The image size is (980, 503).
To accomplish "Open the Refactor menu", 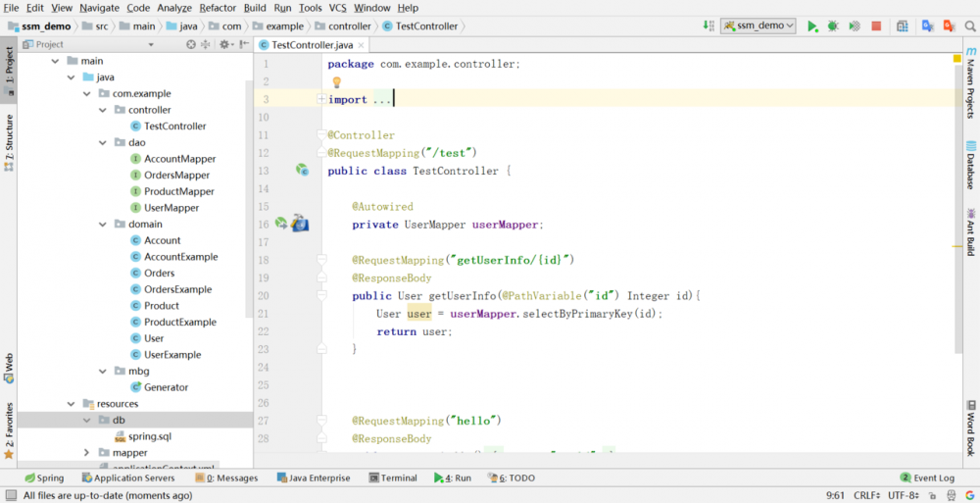I will pos(218,8).
